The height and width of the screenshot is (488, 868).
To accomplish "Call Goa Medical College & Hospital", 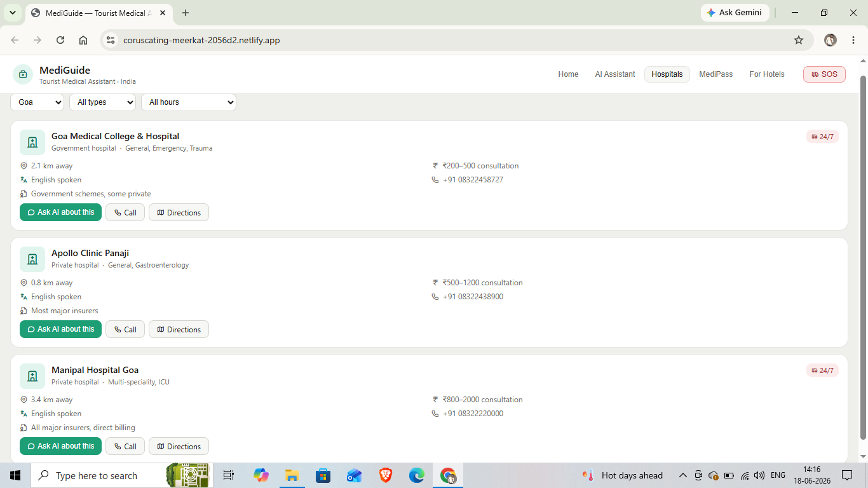I will [x=125, y=212].
